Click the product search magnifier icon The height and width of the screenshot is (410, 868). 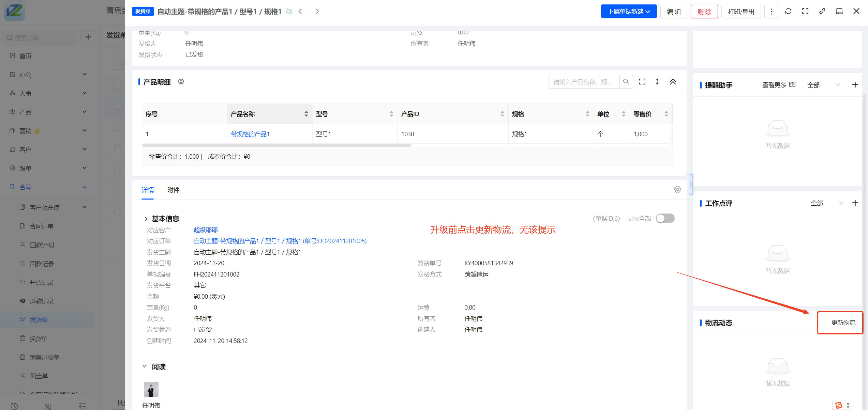(x=626, y=82)
